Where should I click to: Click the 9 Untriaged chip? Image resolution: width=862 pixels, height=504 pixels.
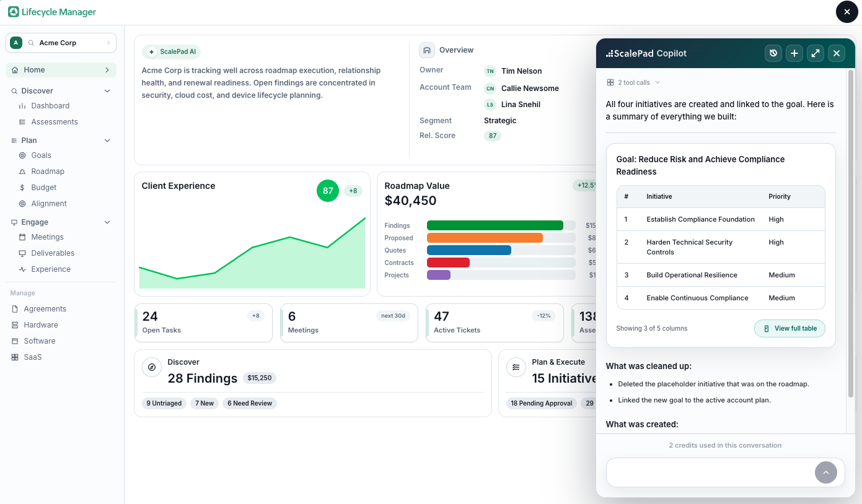pyautogui.click(x=164, y=403)
